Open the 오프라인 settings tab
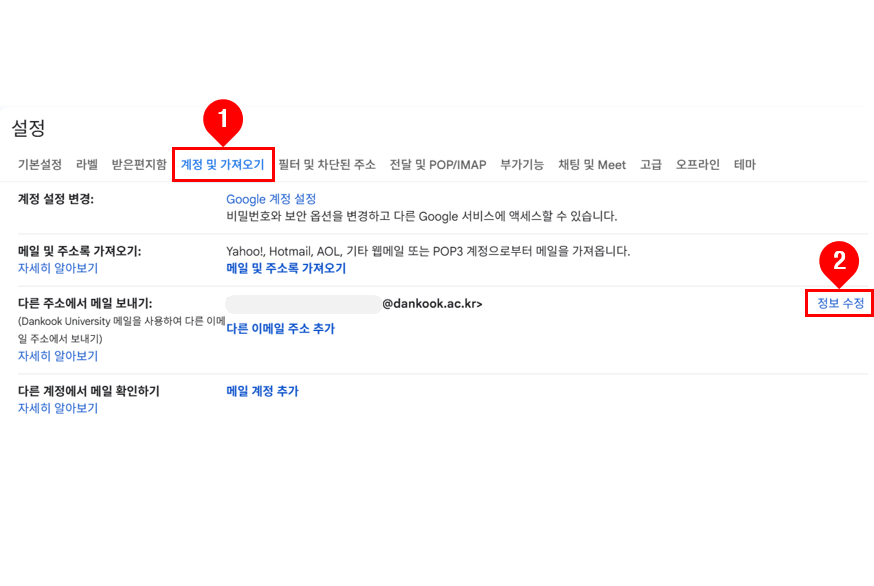874x586 pixels. point(698,165)
